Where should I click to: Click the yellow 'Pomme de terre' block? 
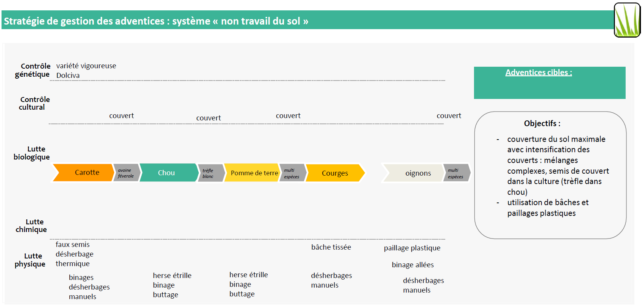[x=252, y=173]
